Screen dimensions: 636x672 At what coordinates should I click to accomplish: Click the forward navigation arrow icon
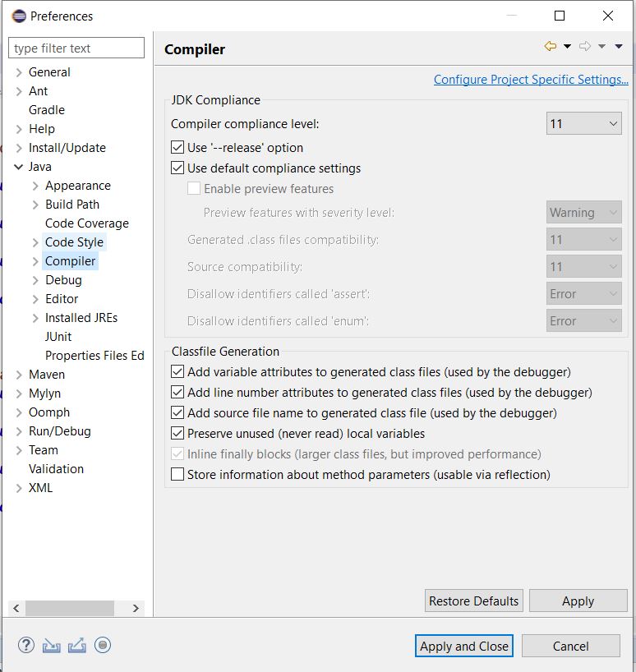click(585, 46)
